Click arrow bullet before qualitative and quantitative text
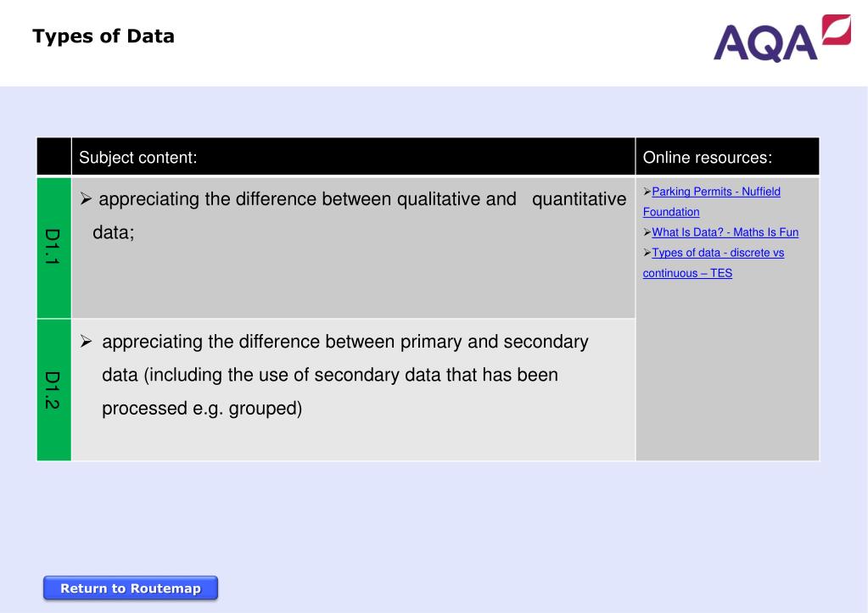 point(85,198)
